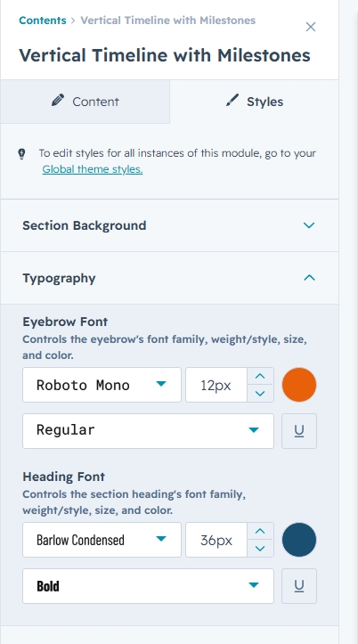Open the Barlow Condensed font family dropdown
Viewport: 358px width, 644px height.
tap(102, 540)
